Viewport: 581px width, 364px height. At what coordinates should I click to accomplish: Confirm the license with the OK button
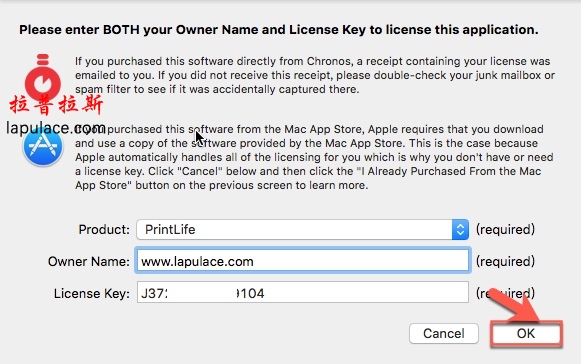coord(526,333)
